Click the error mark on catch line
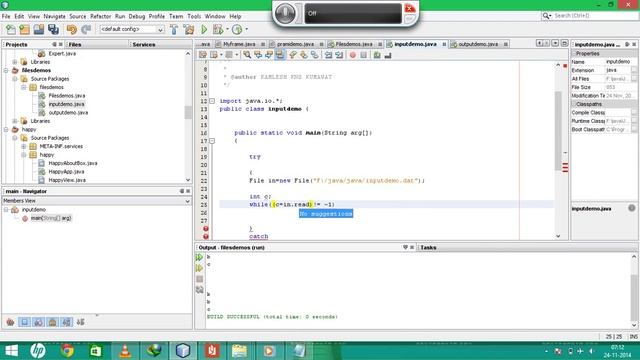Image resolution: width=640 pixels, height=360 pixels. pos(206,236)
